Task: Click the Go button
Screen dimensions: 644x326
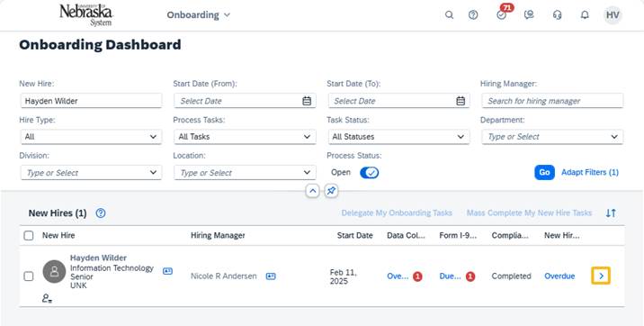Action: tap(544, 173)
